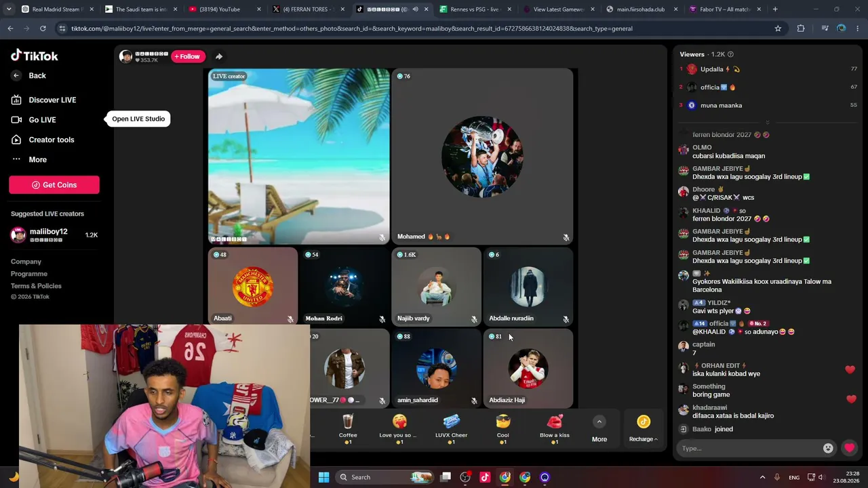868x488 pixels.
Task: Close the FERRAN TORES tab
Action: pyautogui.click(x=342, y=9)
